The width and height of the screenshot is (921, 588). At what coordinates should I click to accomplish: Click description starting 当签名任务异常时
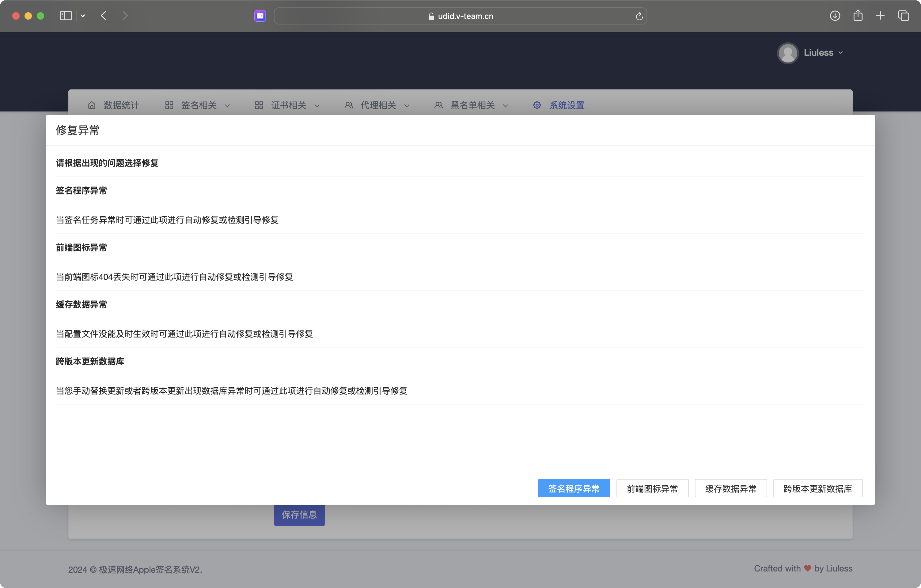pos(167,220)
